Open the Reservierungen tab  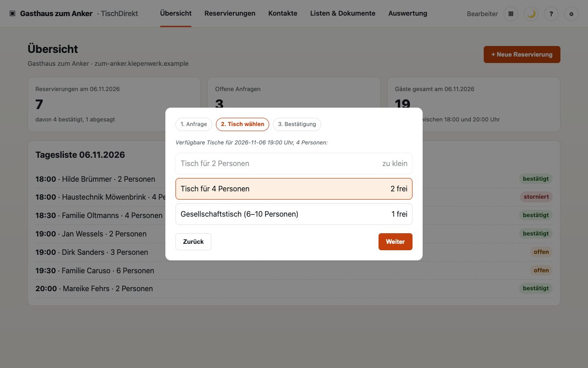pyautogui.click(x=230, y=13)
